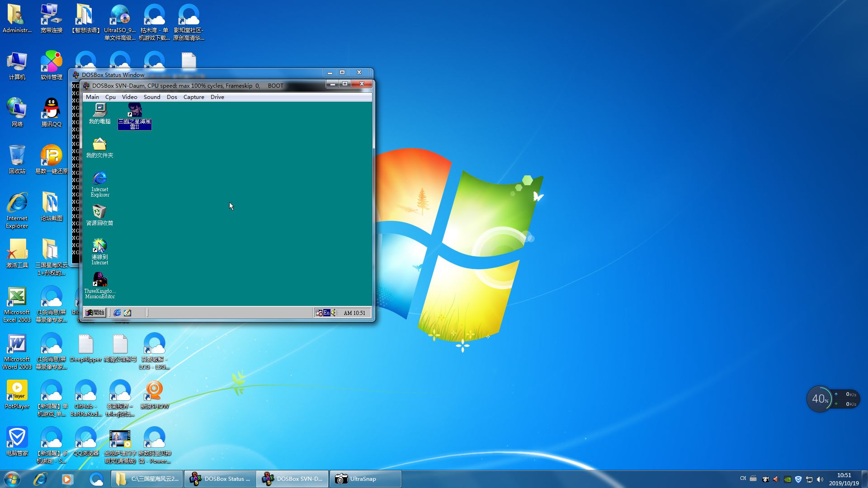This screenshot has height=488, width=868.
Task: Click IE quick launch icon in DOSBox taskbar
Action: pos(117,313)
